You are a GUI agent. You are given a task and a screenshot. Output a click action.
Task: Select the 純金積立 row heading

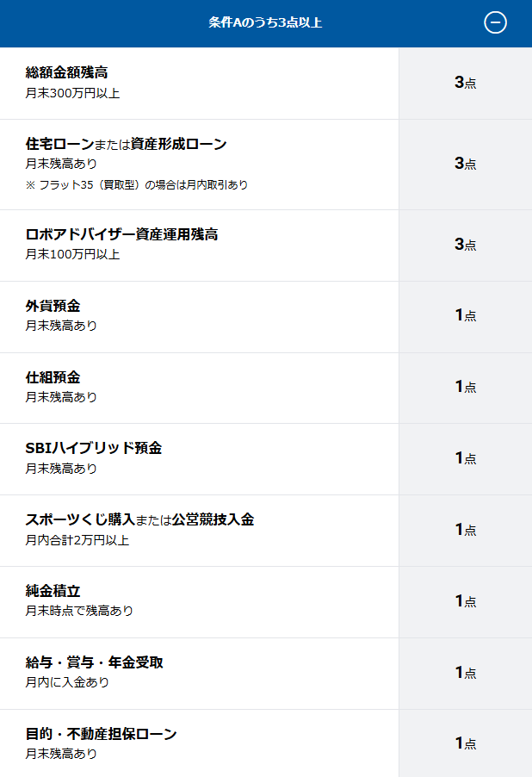[53, 592]
